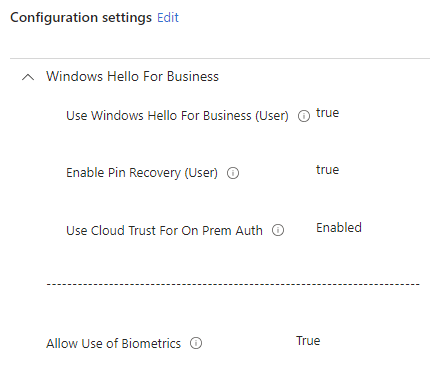Show info tooltip for Enable Pin Recovery
The width and height of the screenshot is (430, 375).
coord(233,173)
